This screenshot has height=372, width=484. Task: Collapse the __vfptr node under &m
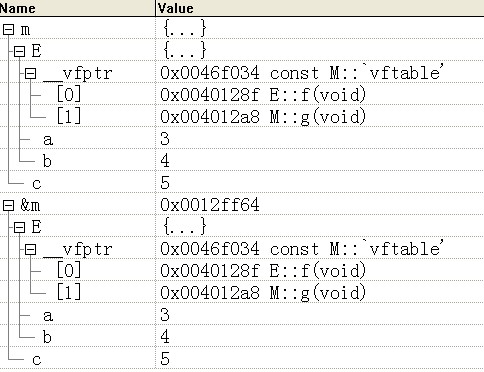(30, 249)
